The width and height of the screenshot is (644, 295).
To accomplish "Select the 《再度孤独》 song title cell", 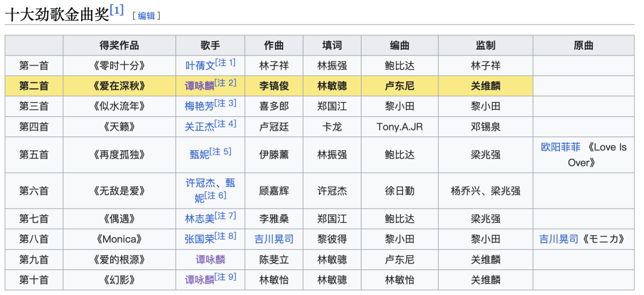I will click(x=119, y=155).
